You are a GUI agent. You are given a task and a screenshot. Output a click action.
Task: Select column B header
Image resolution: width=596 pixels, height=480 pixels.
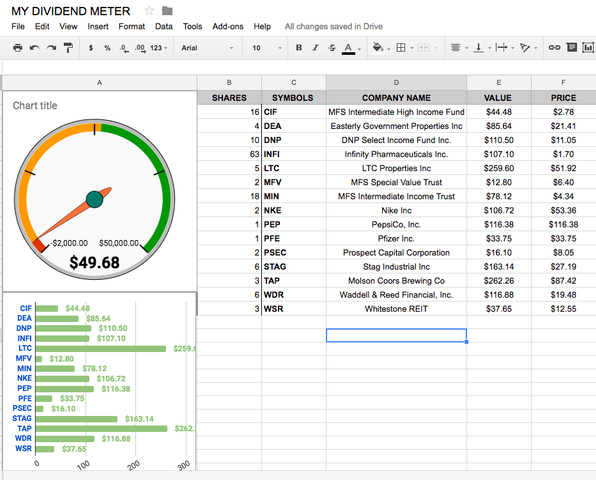229,82
